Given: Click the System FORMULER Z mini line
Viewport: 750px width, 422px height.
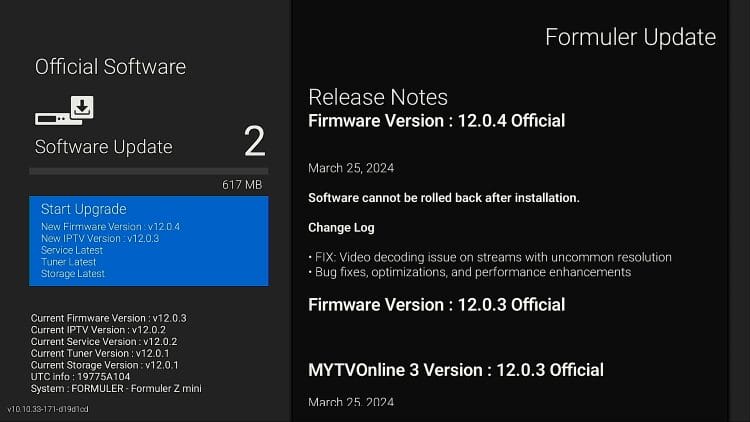Looking at the screenshot, I should point(116,388).
